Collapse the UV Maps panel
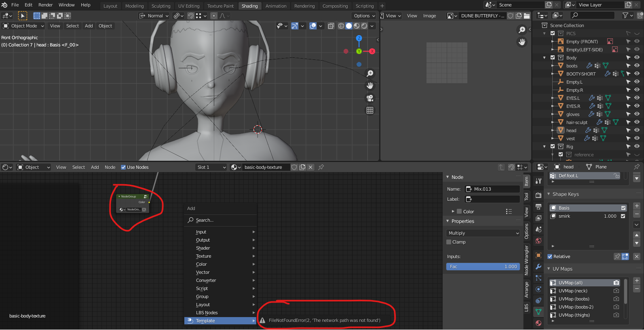This screenshot has width=644, height=330. click(x=549, y=269)
